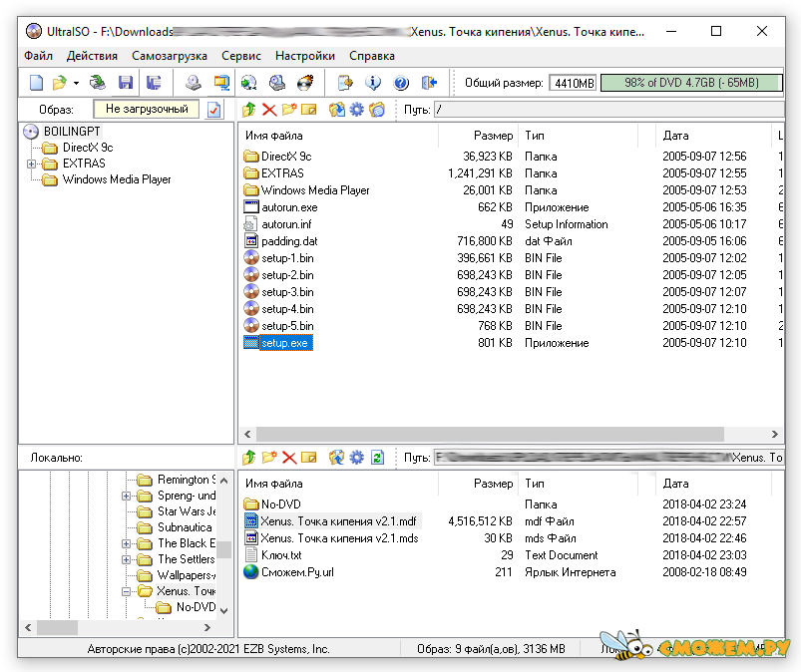
Task: Click the Rename icon in the local toolbar
Action: [309, 458]
